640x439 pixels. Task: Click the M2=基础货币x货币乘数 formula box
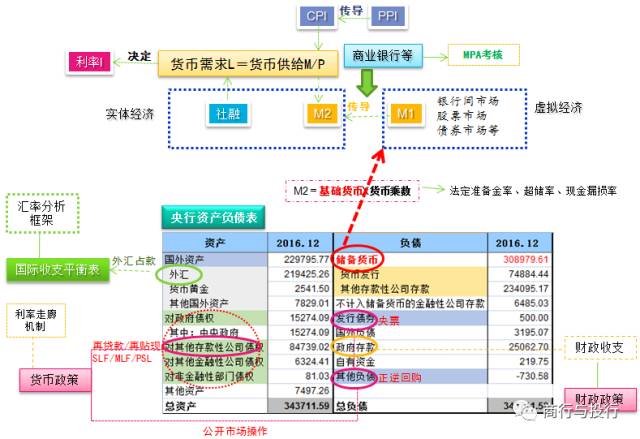[352, 191]
